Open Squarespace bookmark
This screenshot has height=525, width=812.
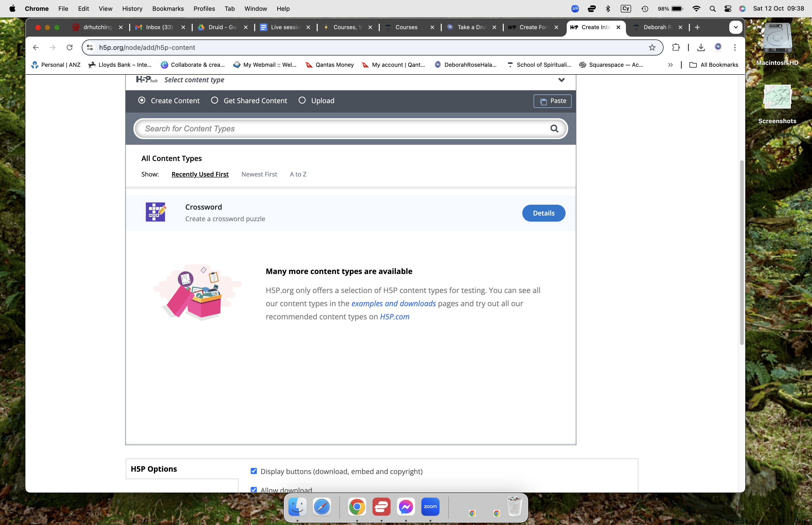click(611, 65)
